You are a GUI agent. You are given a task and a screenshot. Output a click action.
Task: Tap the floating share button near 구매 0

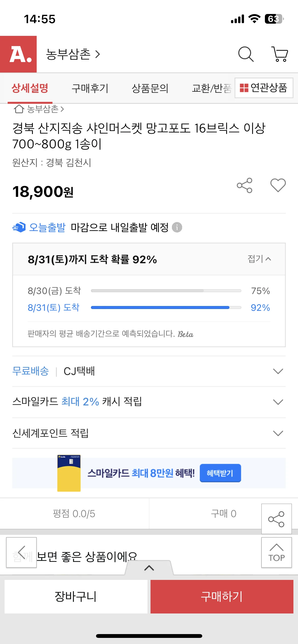tap(276, 519)
